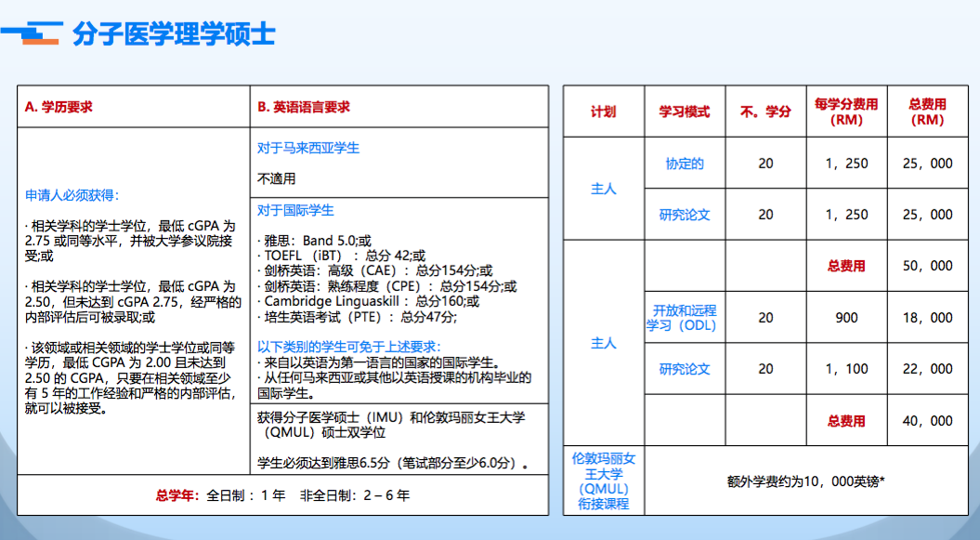Click the blue and orange logo beside the title

coord(33,34)
